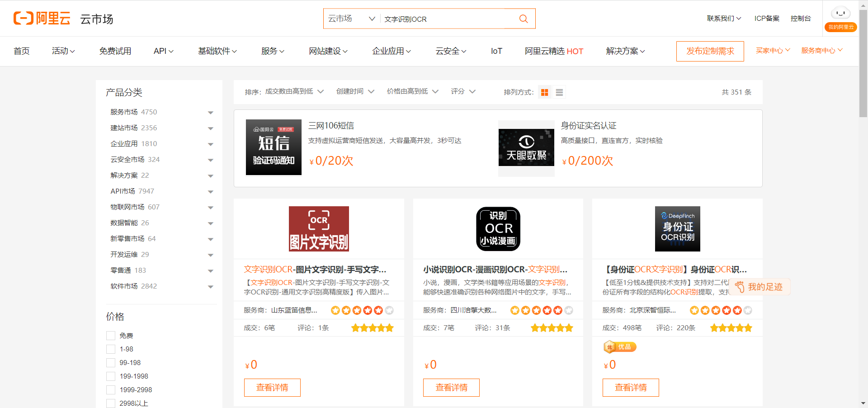The image size is (868, 408).
Task: Click 查看详情 for 文字识别OCR-图片文字识别
Action: tap(272, 388)
